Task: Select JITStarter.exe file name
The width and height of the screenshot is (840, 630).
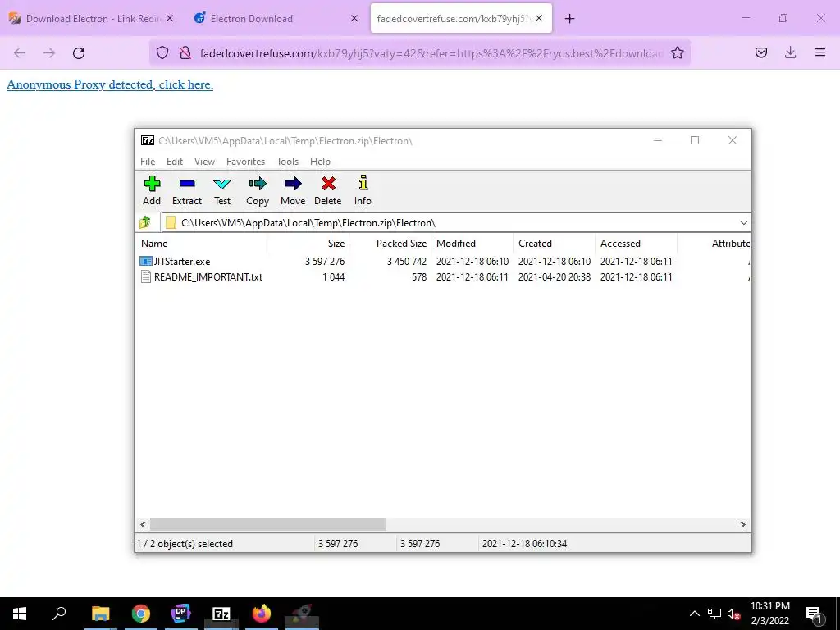Action: (182, 262)
